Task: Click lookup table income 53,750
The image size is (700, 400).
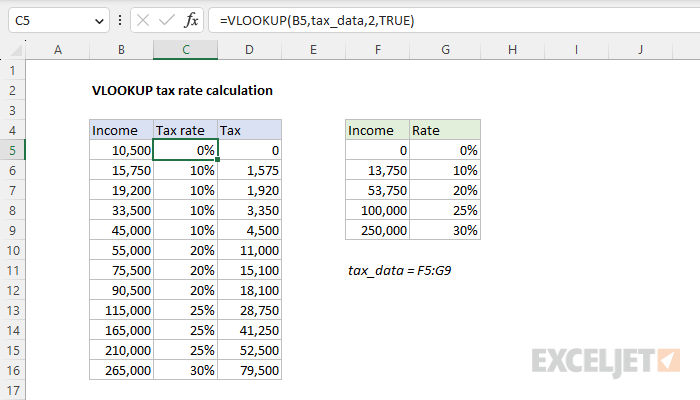Action: click(378, 190)
